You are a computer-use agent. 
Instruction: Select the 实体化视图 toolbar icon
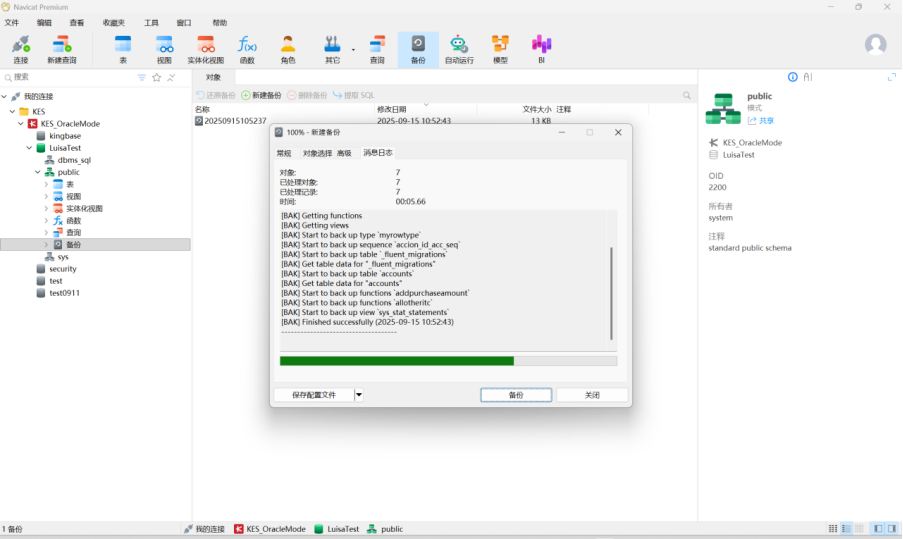click(x=206, y=48)
